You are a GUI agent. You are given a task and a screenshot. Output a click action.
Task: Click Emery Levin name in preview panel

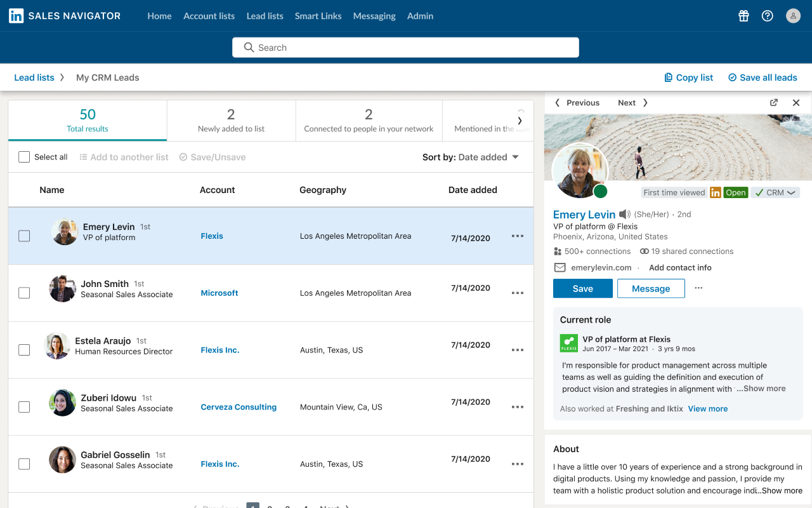tap(584, 215)
